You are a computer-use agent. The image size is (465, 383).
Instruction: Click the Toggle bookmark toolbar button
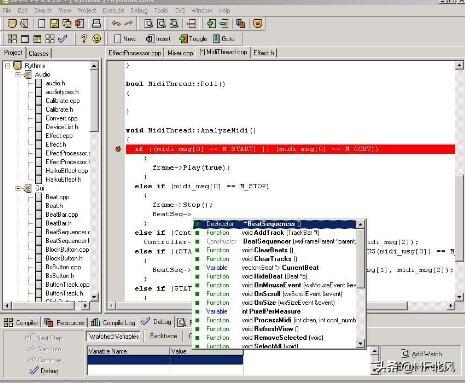click(193, 39)
